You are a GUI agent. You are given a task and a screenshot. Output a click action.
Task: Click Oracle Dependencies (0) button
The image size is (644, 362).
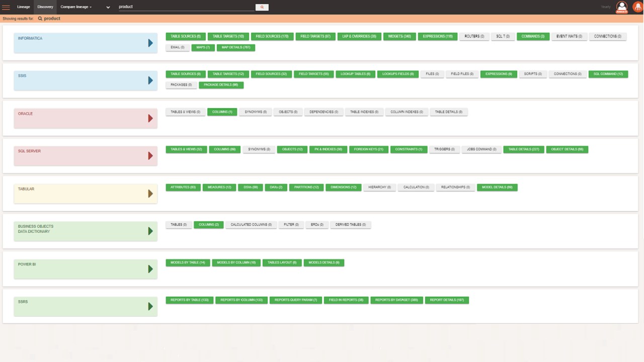click(324, 112)
